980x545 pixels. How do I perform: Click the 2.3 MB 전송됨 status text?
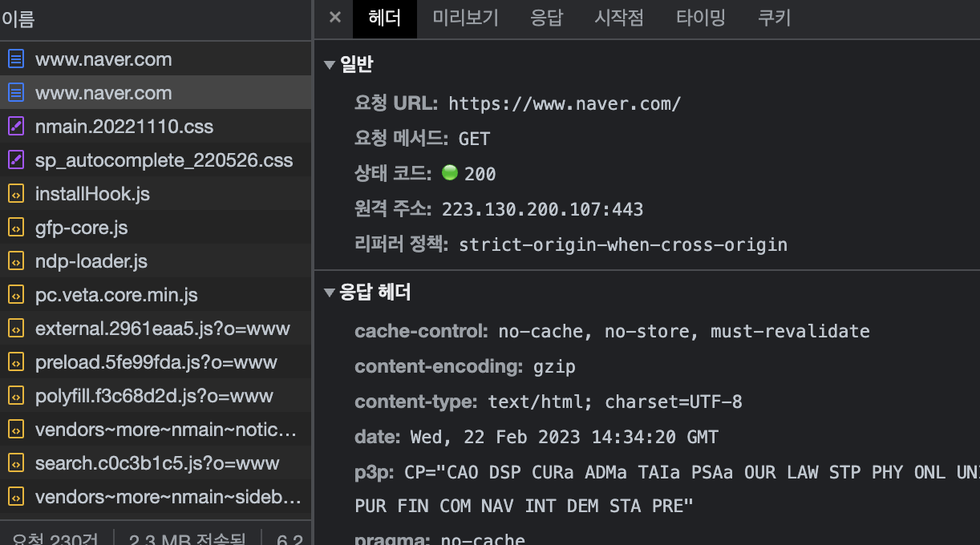(x=188, y=539)
